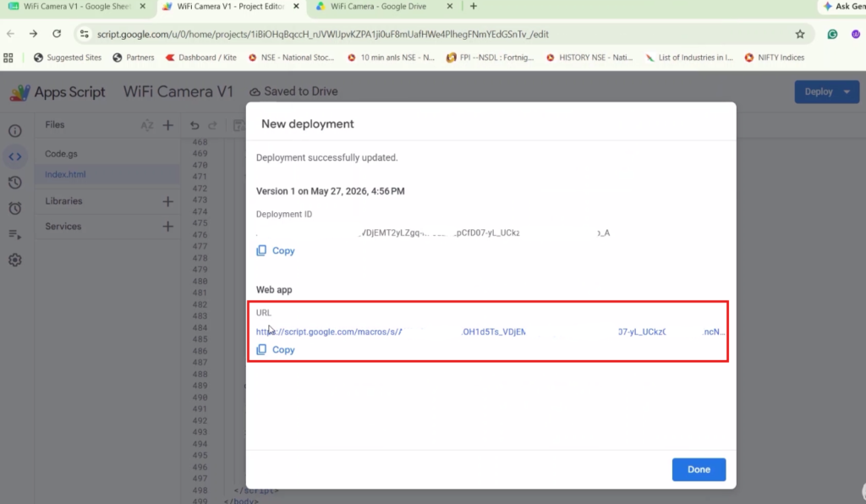Open FPI --NSDL bookmark

click(490, 58)
